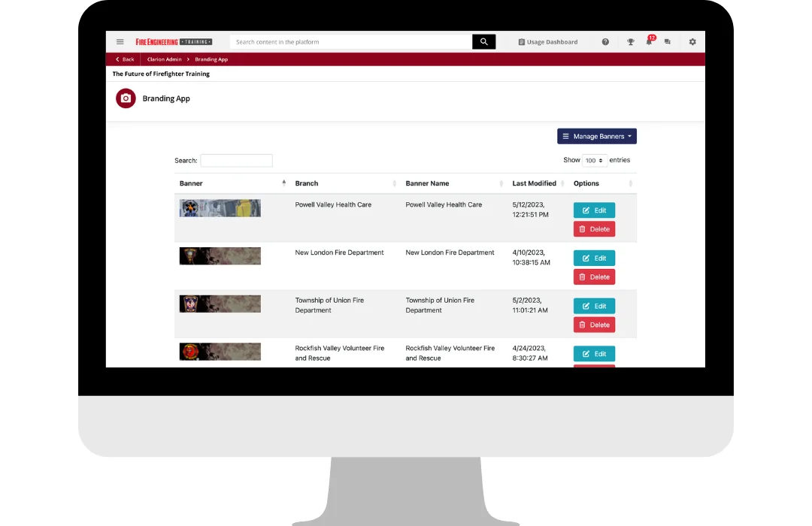812x526 pixels.
Task: Click the Back navigation item
Action: [x=125, y=59]
